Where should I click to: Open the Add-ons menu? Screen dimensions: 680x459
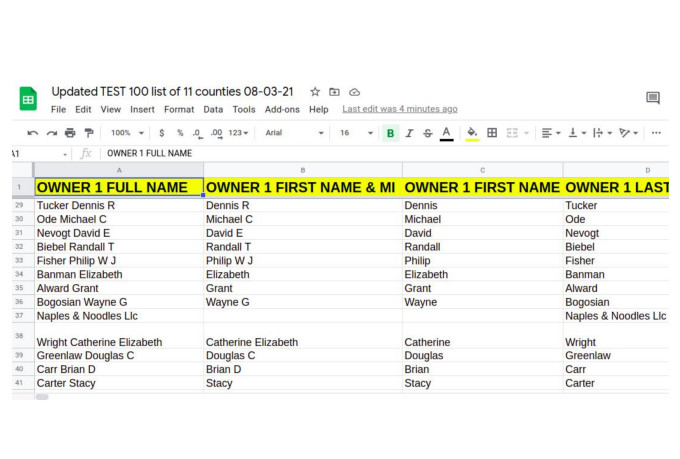tap(282, 109)
